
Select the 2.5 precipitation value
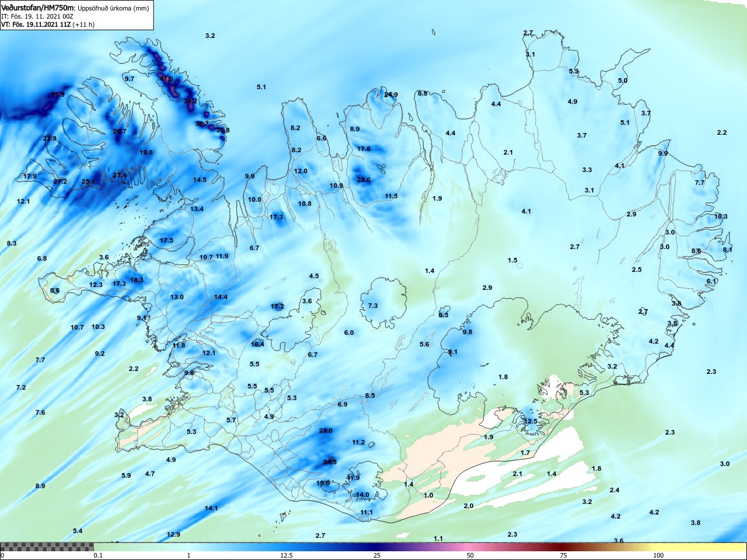pyautogui.click(x=637, y=269)
